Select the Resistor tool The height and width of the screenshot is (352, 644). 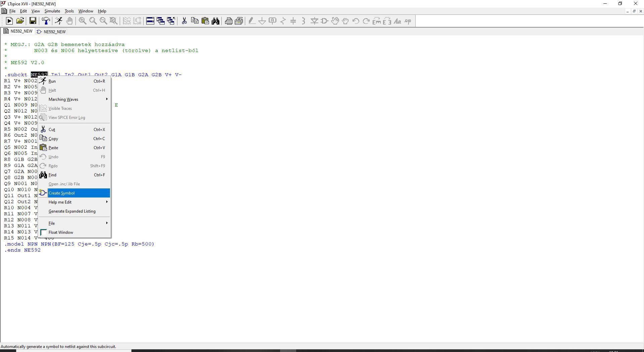click(283, 21)
